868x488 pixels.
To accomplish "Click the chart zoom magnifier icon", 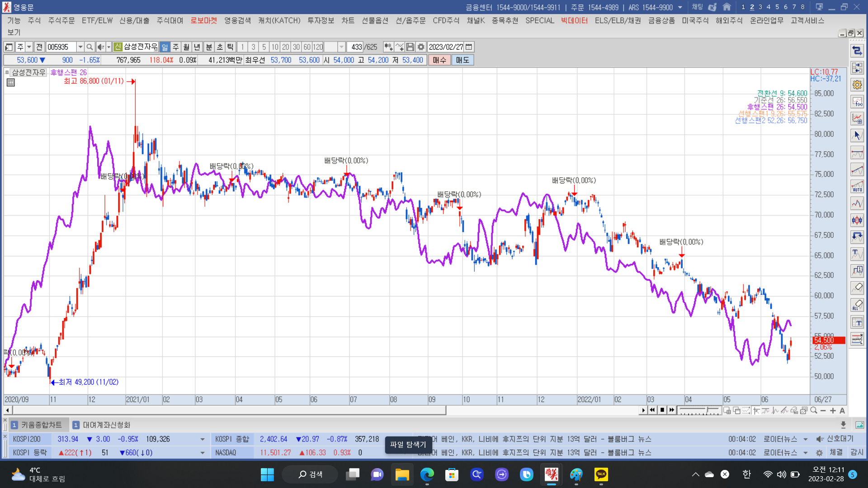I will 814,410.
